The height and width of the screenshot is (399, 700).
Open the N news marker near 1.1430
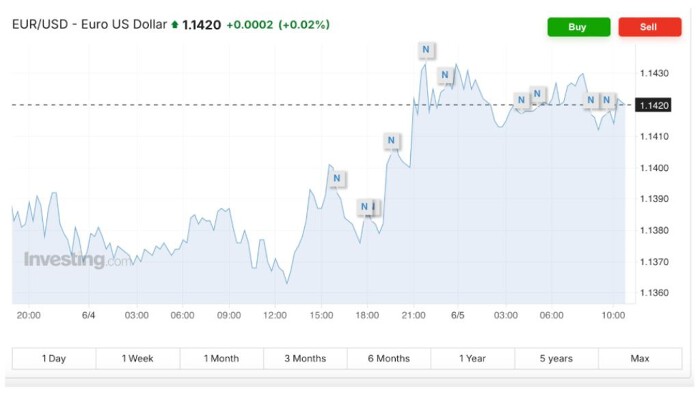[x=445, y=75]
